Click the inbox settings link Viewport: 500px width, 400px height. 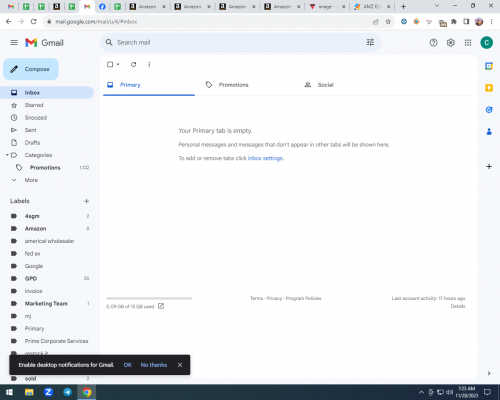(x=265, y=158)
